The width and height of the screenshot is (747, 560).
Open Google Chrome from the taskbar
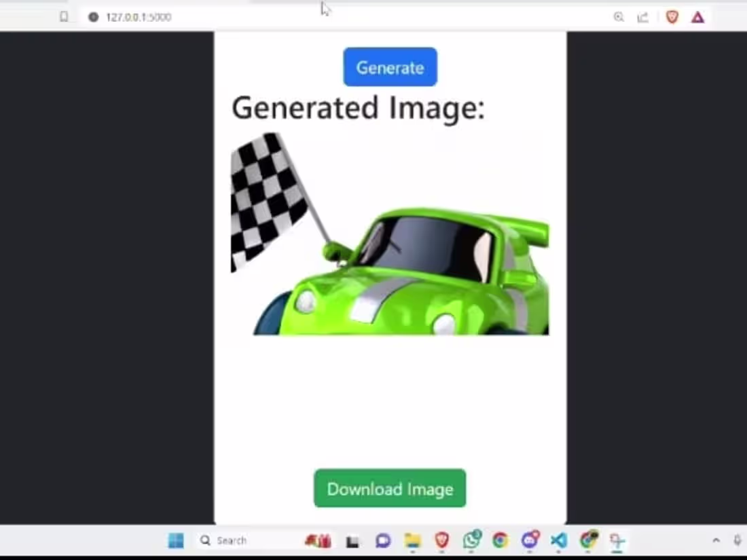[x=500, y=541]
